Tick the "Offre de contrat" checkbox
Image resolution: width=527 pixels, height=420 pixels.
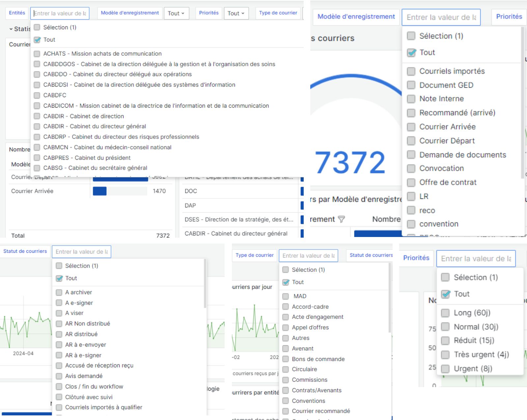pyautogui.click(x=411, y=182)
